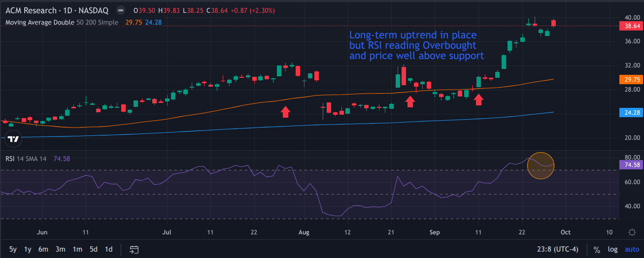Switch to 5y time range
644x258 pixels.
coord(13,249)
